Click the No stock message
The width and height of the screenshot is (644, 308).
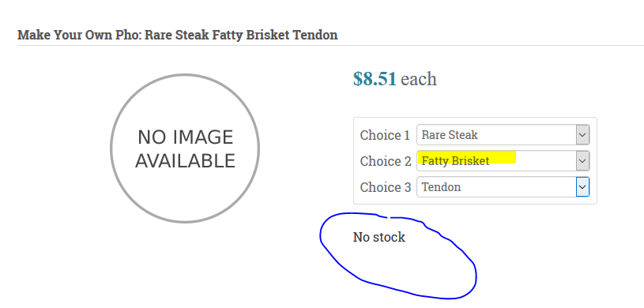point(379,237)
